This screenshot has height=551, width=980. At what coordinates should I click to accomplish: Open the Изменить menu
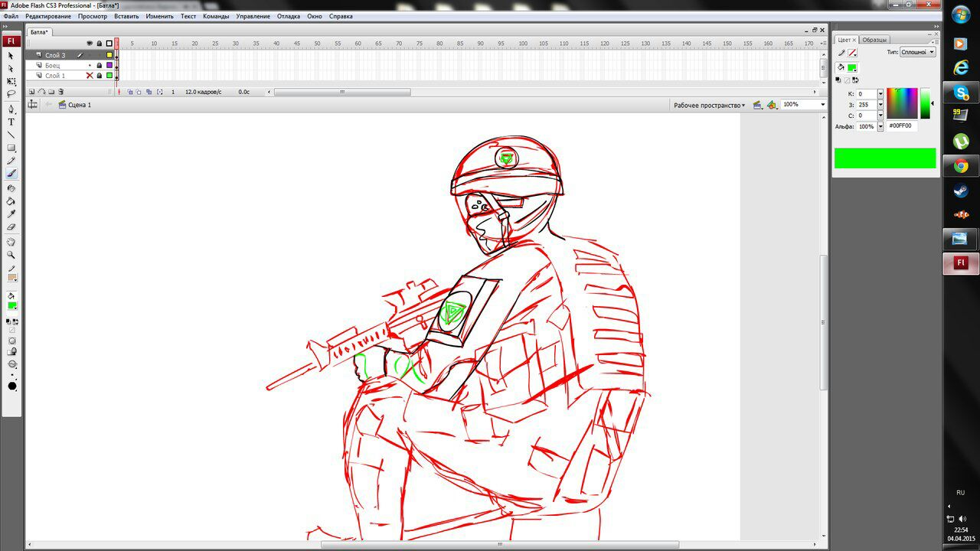[x=159, y=16]
